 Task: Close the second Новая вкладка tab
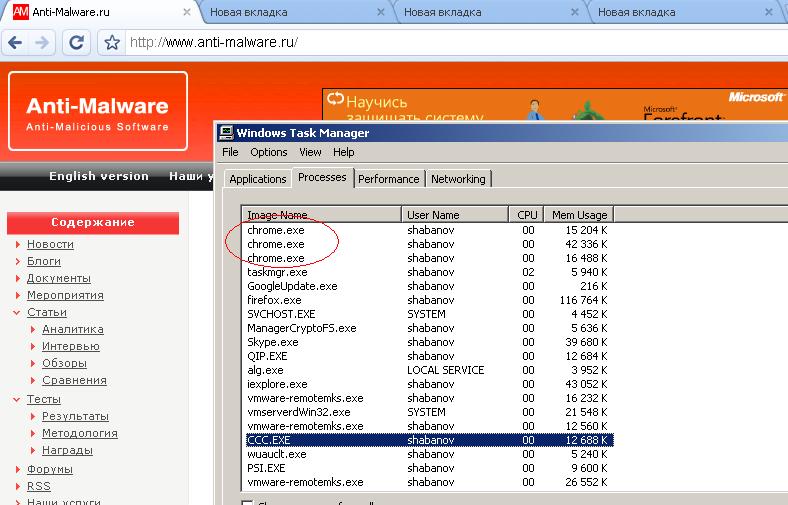[575, 12]
